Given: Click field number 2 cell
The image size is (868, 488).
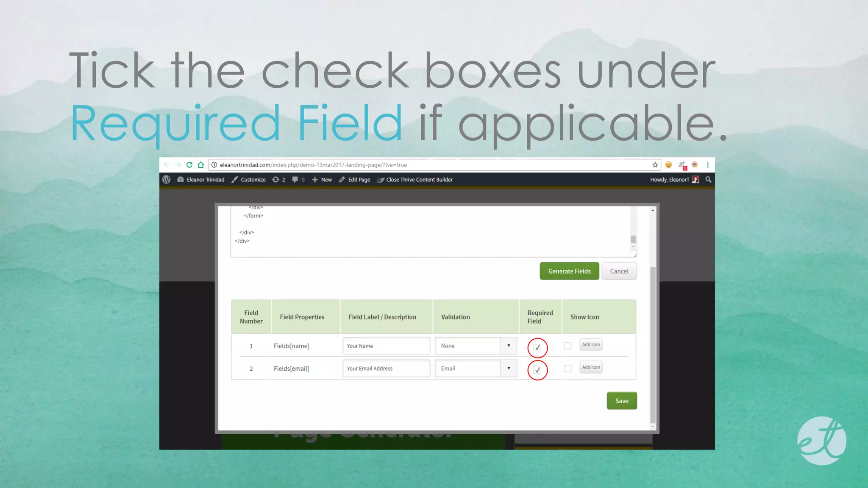Looking at the screenshot, I should [x=251, y=369].
